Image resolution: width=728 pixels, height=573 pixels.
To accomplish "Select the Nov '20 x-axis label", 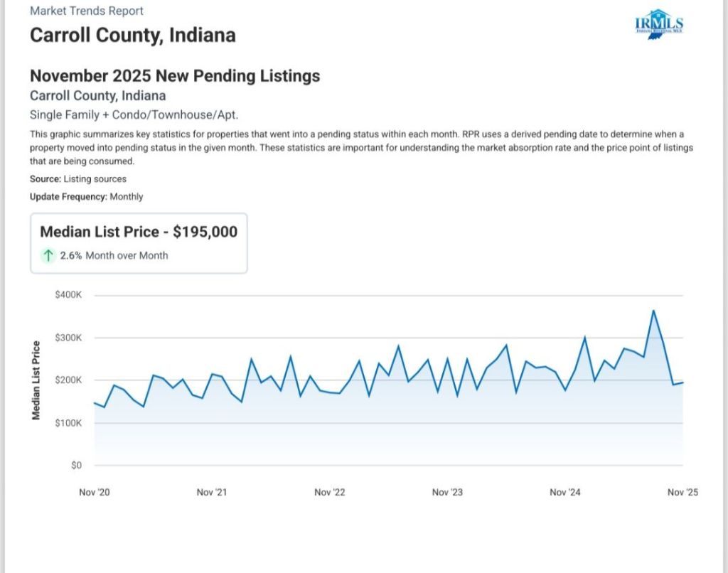I will (x=94, y=493).
